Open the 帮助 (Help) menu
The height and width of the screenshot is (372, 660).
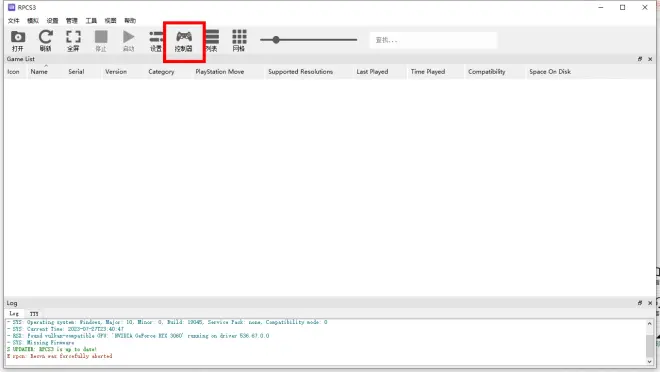coord(130,21)
